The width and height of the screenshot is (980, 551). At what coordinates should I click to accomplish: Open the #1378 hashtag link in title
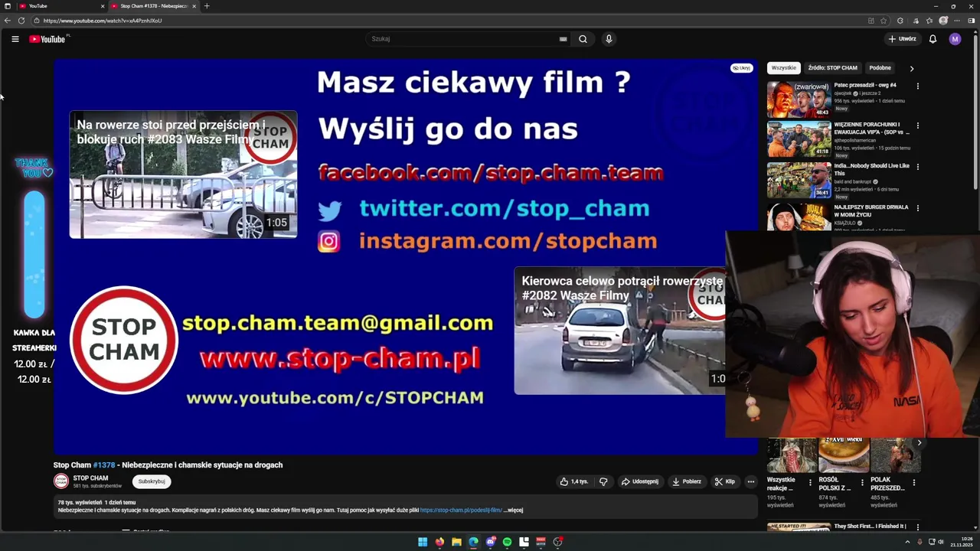[104, 465]
